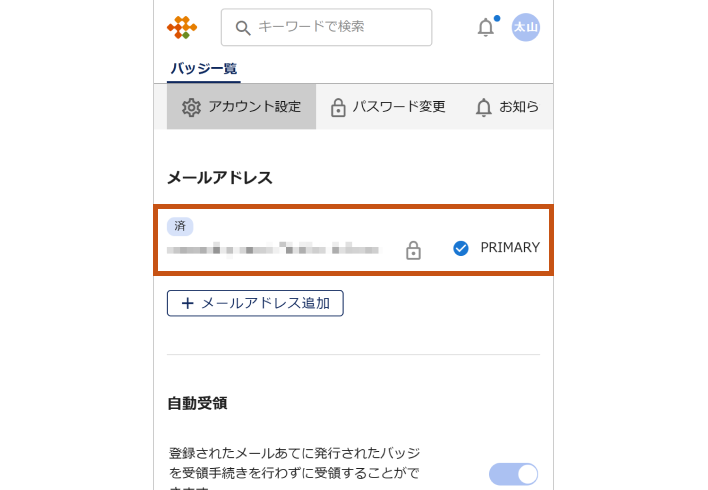This screenshot has height=490, width=708.
Task: Click the magnifier icon in search box
Action: [x=242, y=28]
